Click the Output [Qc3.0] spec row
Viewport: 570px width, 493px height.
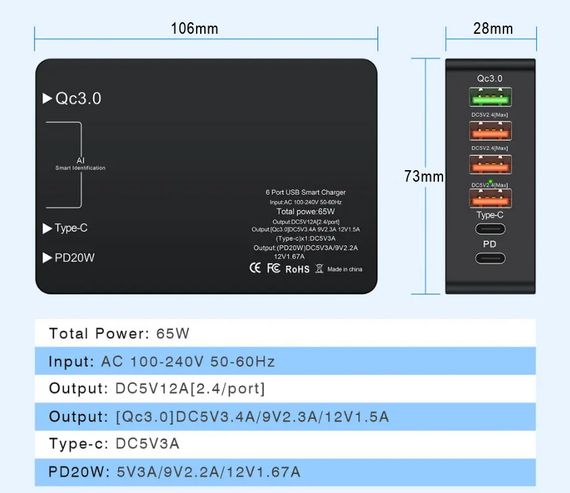click(x=285, y=417)
